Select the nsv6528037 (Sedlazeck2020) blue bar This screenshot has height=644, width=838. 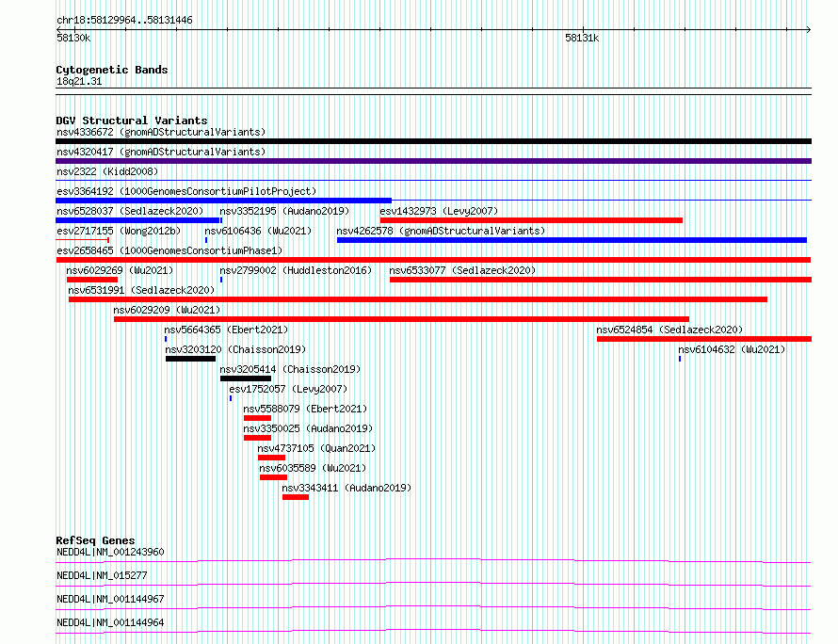click(137, 220)
